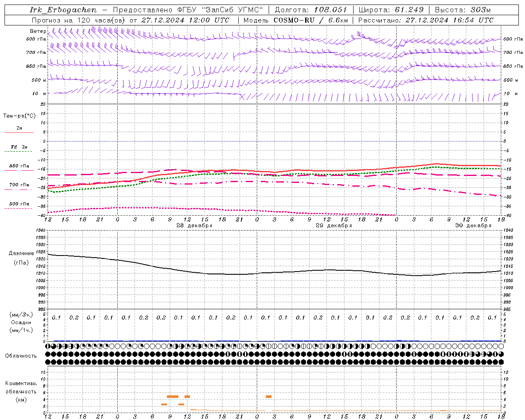Click the 10 м wind level label on left

[39, 94]
